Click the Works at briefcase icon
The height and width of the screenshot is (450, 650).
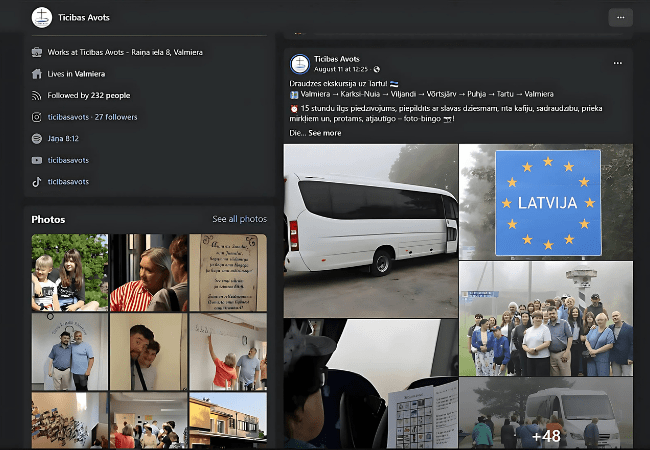pyautogui.click(x=37, y=52)
